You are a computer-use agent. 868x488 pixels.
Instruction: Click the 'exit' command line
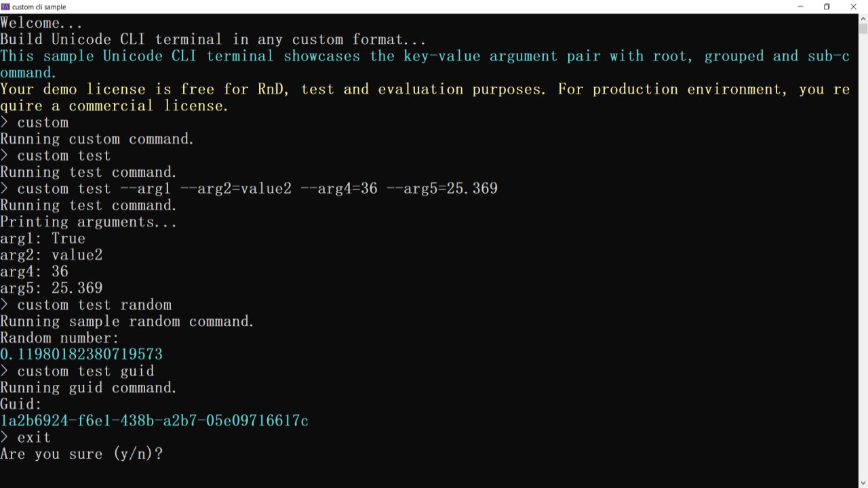(x=26, y=438)
